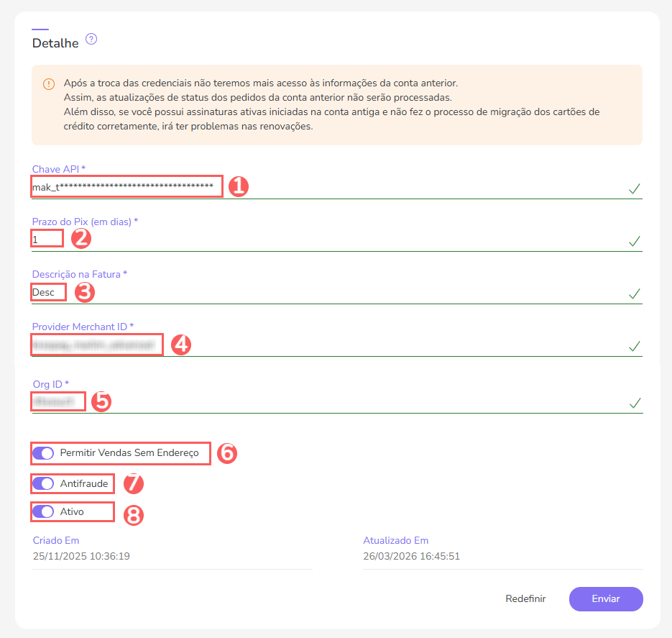Image resolution: width=672 pixels, height=638 pixels.
Task: Click the checkmark for Provider Merchant ID
Action: (633, 347)
